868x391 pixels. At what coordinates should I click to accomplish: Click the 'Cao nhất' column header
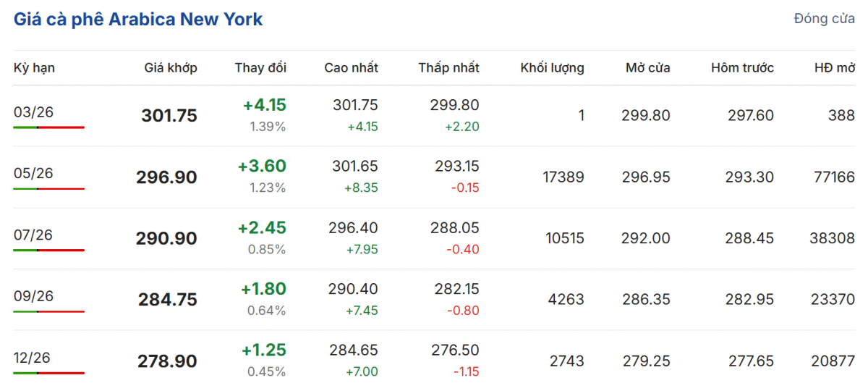351,68
